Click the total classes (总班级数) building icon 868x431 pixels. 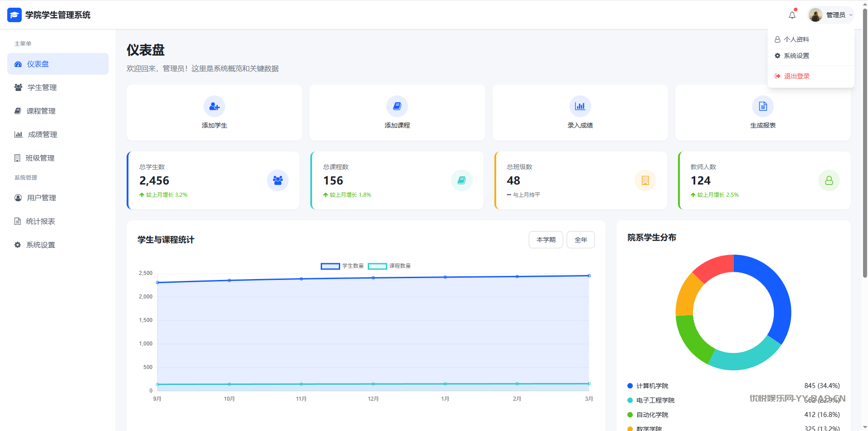click(645, 180)
